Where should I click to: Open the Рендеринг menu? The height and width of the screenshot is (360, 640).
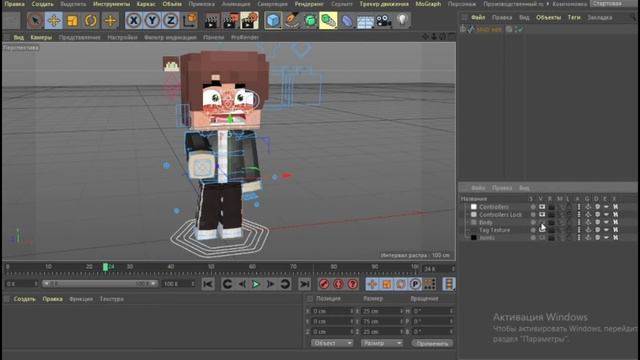click(x=309, y=4)
